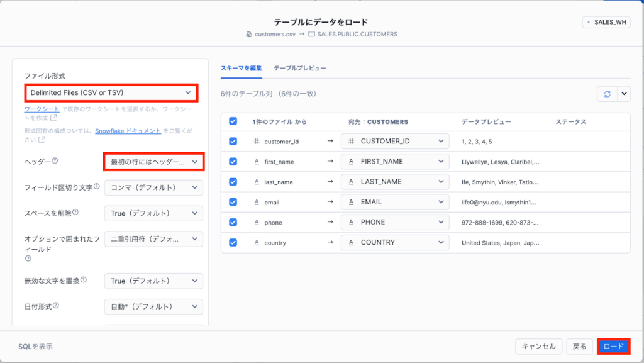Open the Snowflake ドキュメント link

124,131
